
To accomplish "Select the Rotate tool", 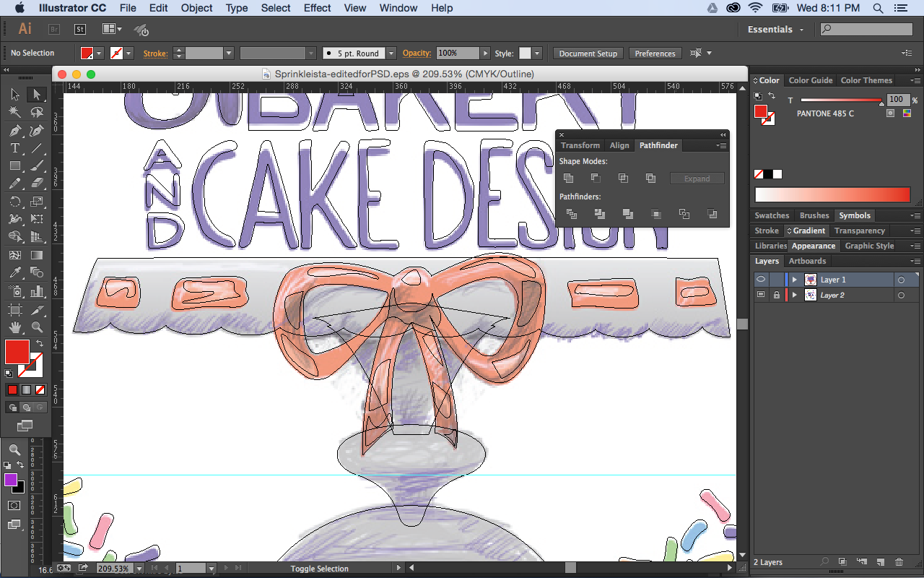I will pyautogui.click(x=14, y=202).
